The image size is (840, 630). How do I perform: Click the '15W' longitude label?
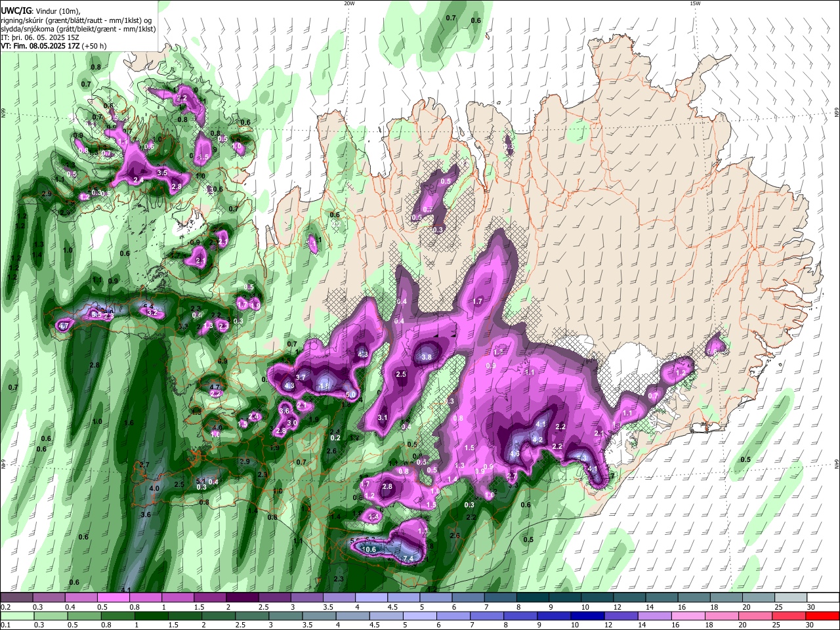pos(695,3)
